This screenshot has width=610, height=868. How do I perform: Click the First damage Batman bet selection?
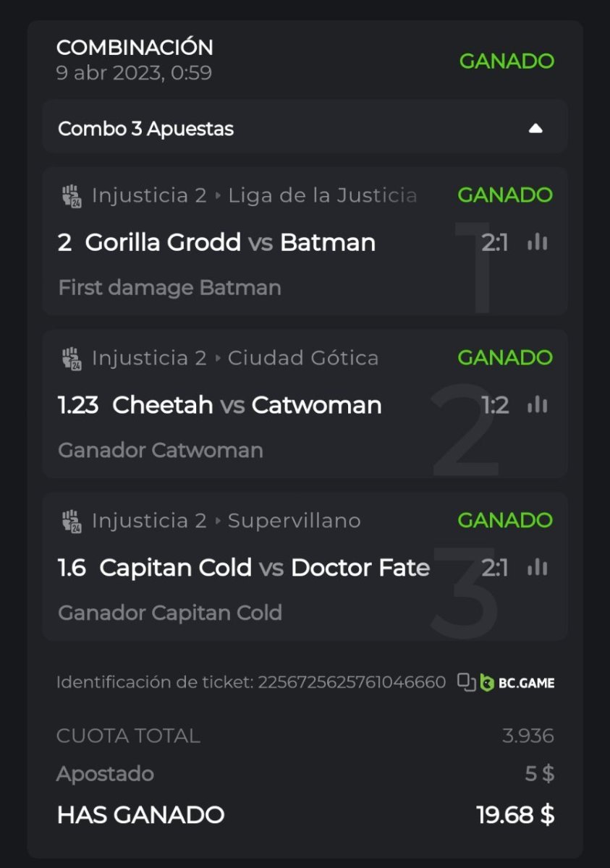coord(169,288)
